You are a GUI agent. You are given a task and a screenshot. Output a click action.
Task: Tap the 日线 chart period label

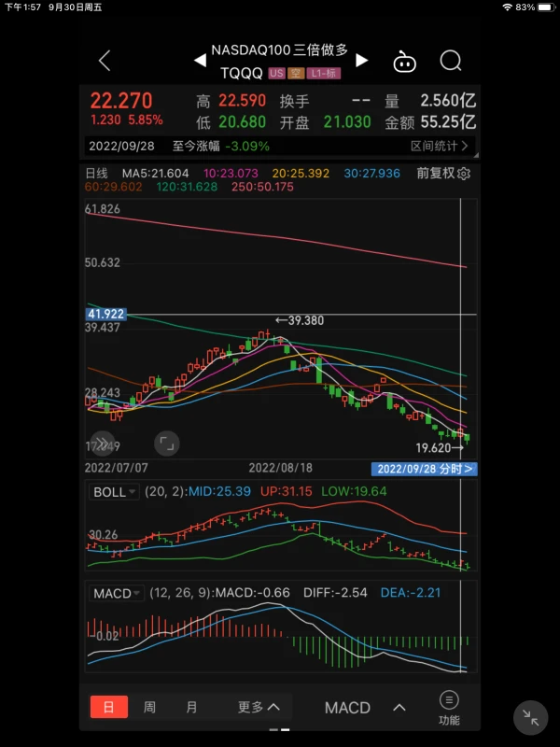tap(97, 174)
